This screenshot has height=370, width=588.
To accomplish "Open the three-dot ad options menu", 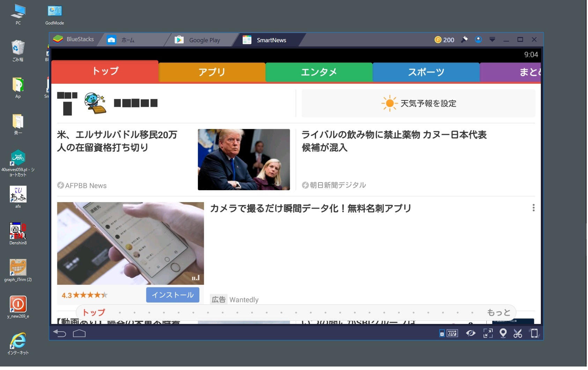I will 534,208.
